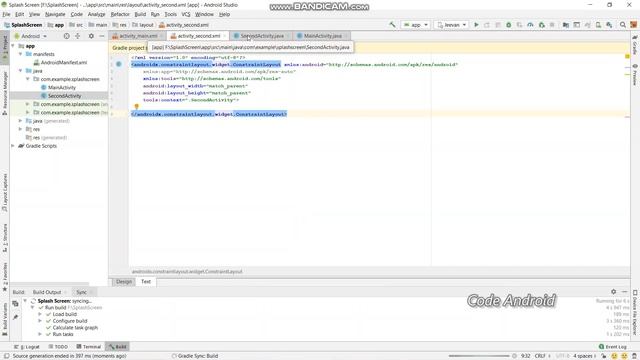Image resolution: width=640 pixels, height=360 pixels.
Task: Click the 4 spaces indent indicator
Action: (583, 356)
